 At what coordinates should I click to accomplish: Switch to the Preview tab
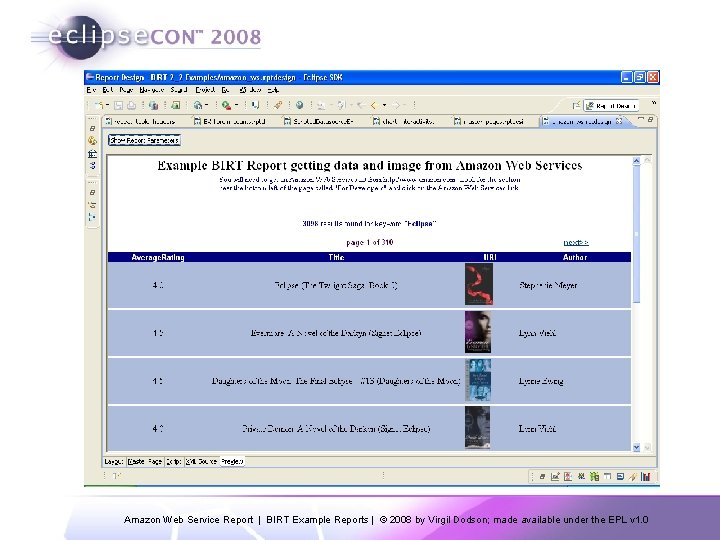click(232, 461)
